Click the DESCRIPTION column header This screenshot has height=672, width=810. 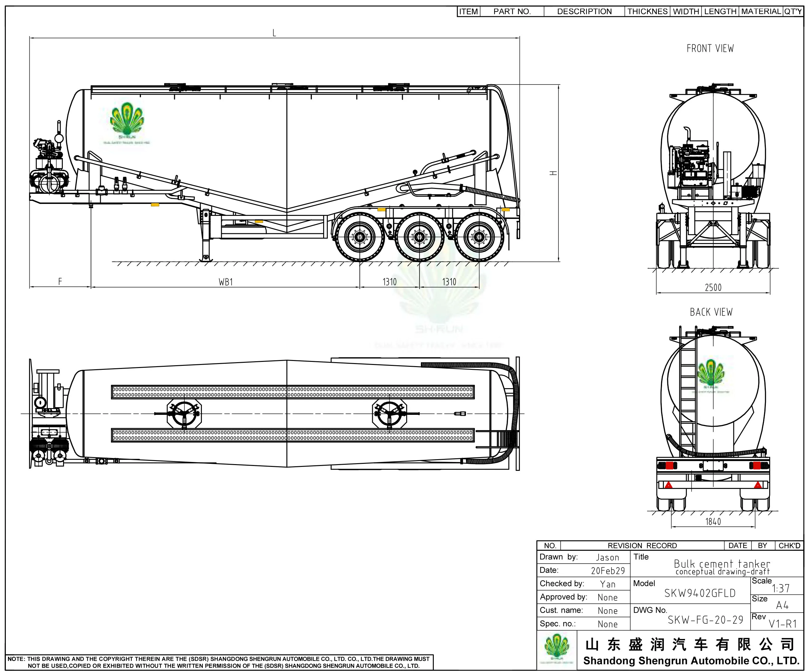tap(584, 12)
